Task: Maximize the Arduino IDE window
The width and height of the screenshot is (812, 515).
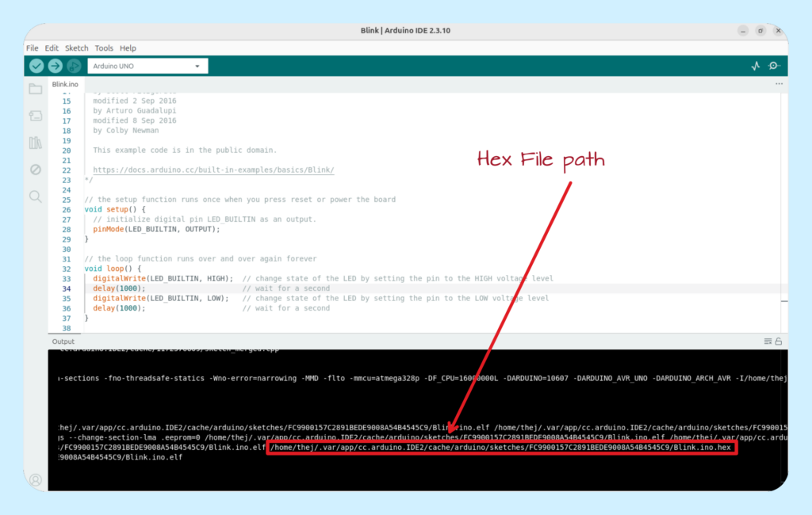Action: point(760,31)
